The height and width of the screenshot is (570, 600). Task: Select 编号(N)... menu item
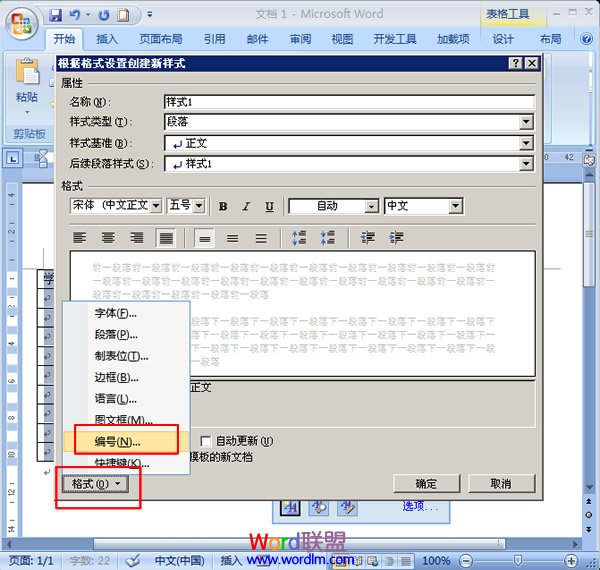tap(126, 442)
